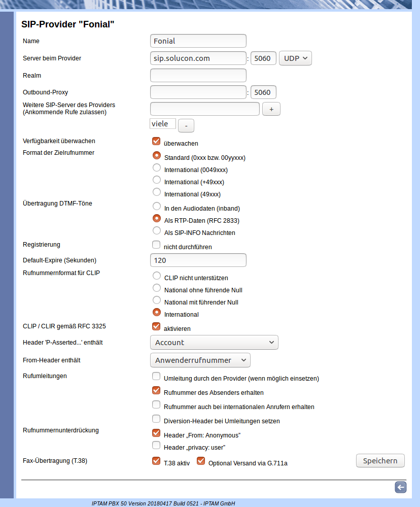The height and width of the screenshot is (507, 420).
Task: Expand the P-Asserted header Account dropdown
Action: point(214,343)
